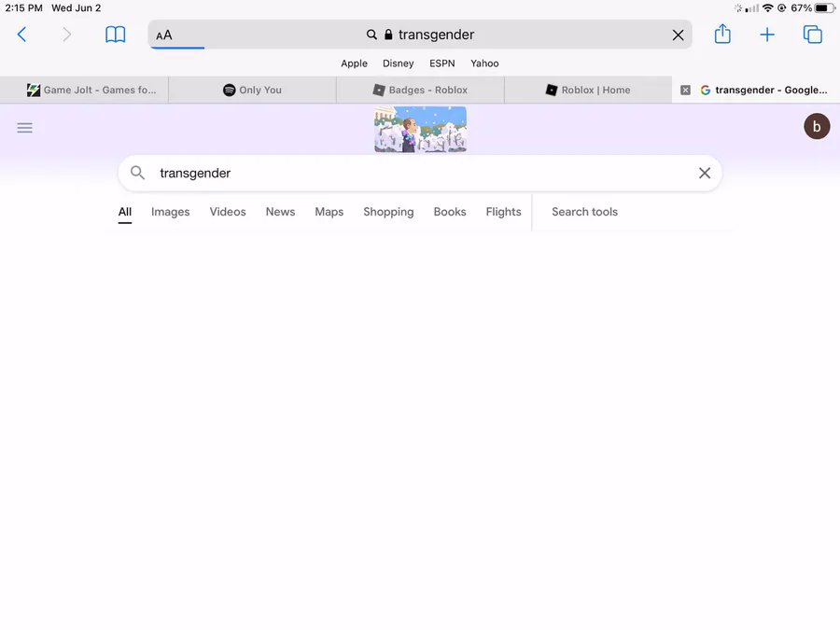Tap the clock in status bar
The width and height of the screenshot is (840, 630).
pyautogui.click(x=23, y=8)
